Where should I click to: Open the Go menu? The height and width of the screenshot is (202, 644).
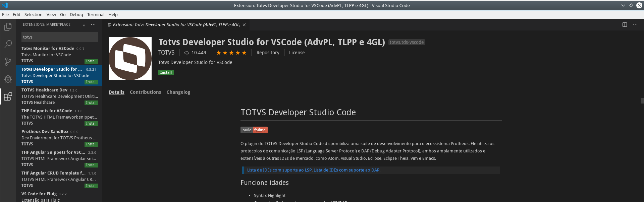coord(63,14)
